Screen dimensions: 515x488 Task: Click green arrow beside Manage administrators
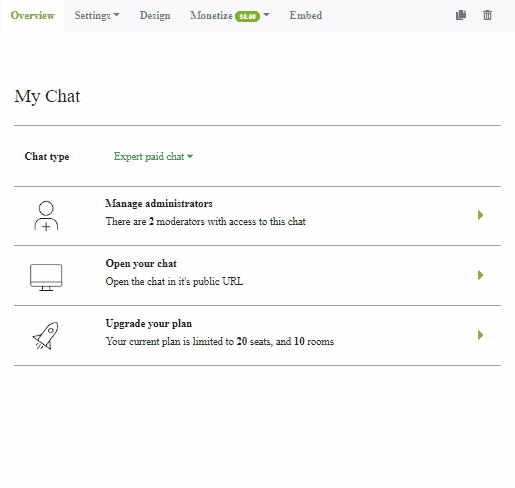[x=480, y=215]
